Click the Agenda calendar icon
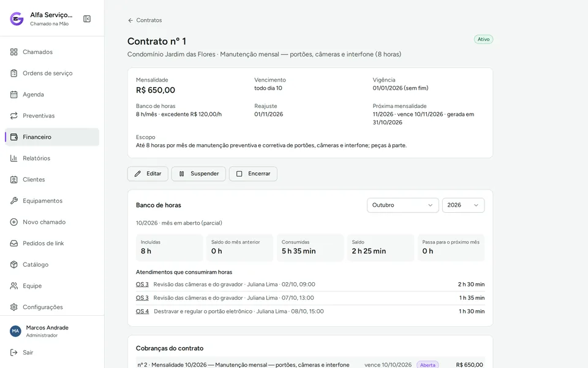 pyautogui.click(x=14, y=94)
